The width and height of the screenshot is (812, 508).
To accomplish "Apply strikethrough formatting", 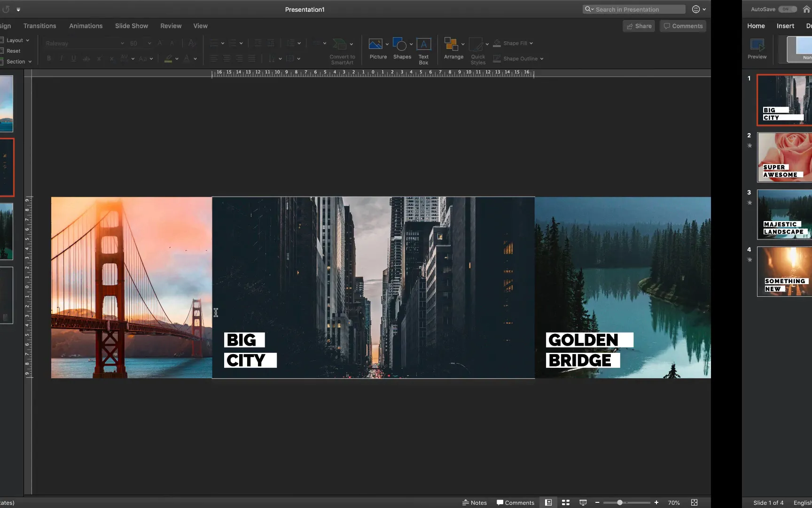I will click(86, 58).
